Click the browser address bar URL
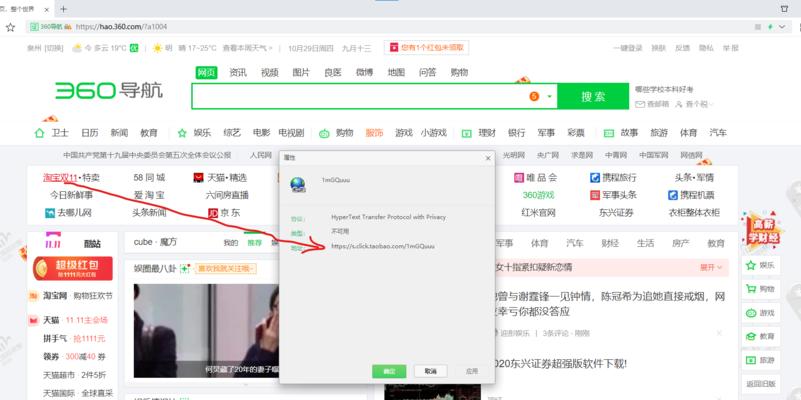Screen dimensions: 801x400 point(121,27)
